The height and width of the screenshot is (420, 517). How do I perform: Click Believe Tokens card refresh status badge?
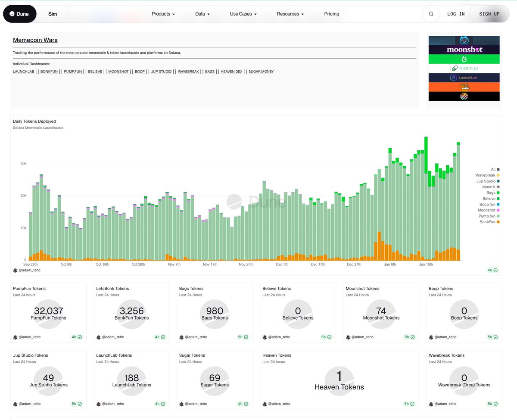coord(326,337)
